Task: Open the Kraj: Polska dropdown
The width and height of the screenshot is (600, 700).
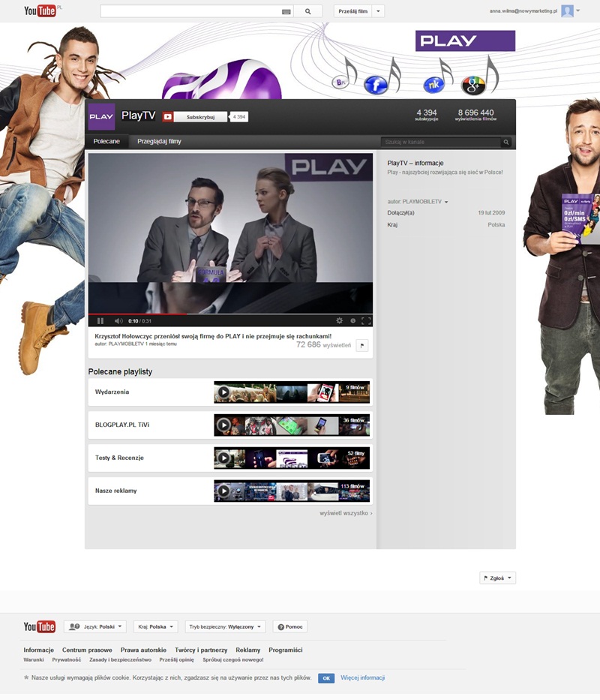Action: [156, 626]
